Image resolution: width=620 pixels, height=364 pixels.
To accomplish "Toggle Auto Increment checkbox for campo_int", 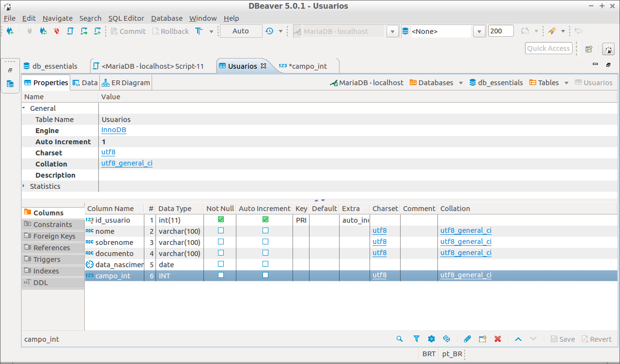I will coord(265,275).
